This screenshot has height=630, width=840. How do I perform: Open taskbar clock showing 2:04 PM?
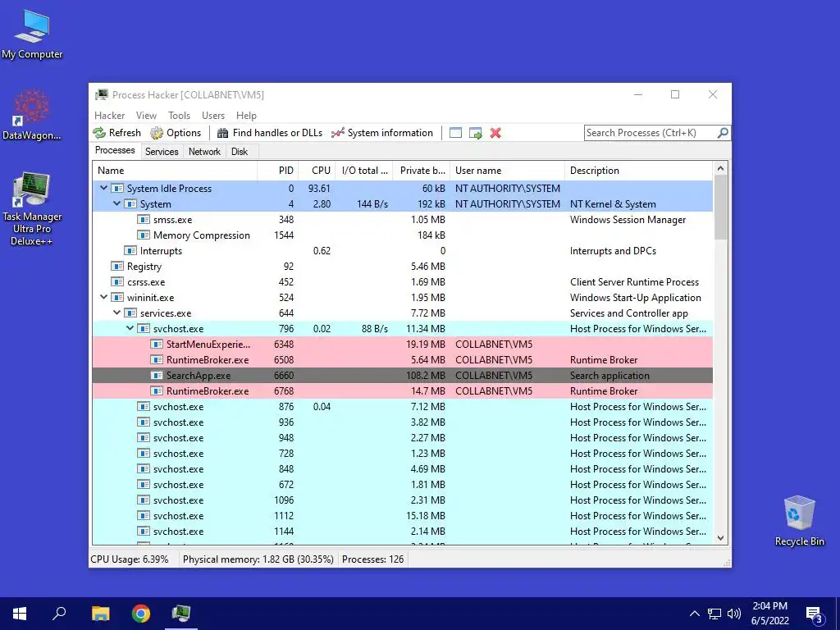click(x=769, y=614)
